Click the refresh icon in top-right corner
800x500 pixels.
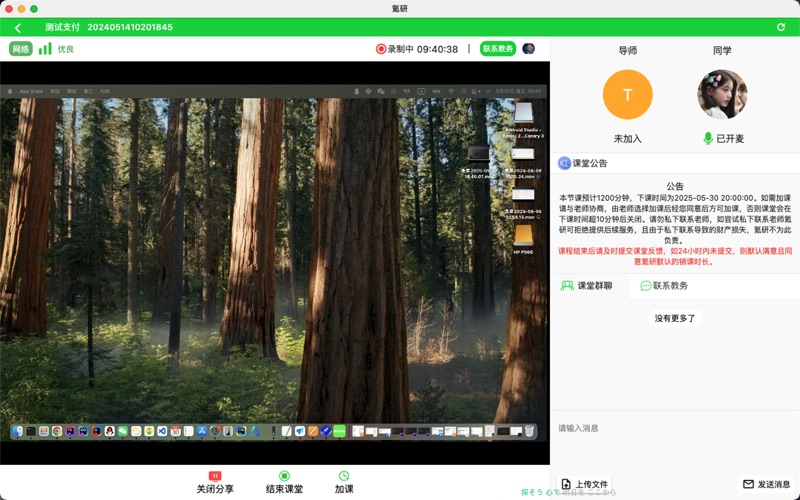(x=781, y=28)
